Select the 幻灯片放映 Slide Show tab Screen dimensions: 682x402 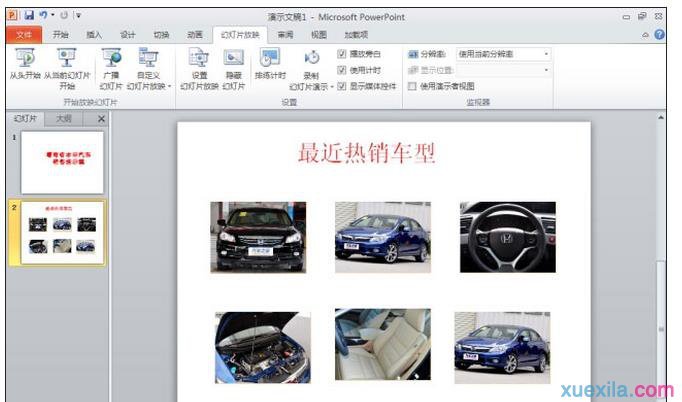pyautogui.click(x=240, y=35)
